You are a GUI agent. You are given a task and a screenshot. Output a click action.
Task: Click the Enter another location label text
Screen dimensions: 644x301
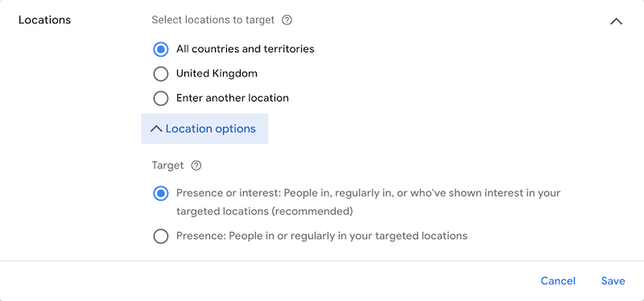tap(233, 98)
